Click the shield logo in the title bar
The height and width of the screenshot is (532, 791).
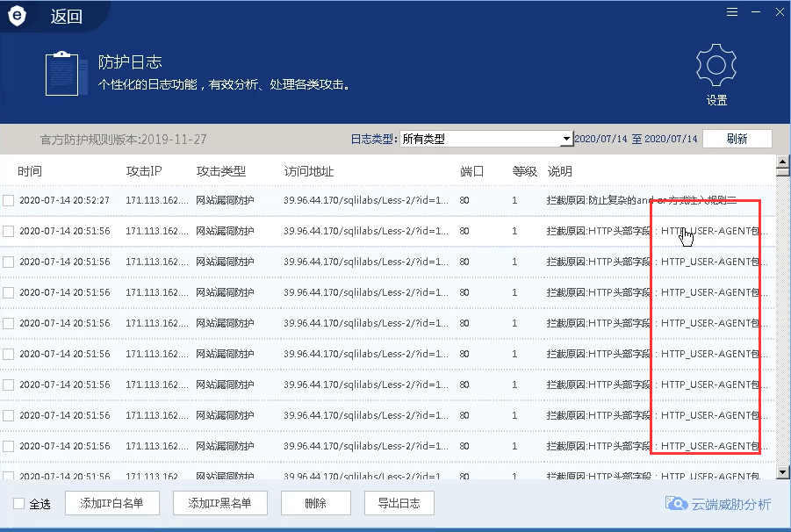click(18, 16)
